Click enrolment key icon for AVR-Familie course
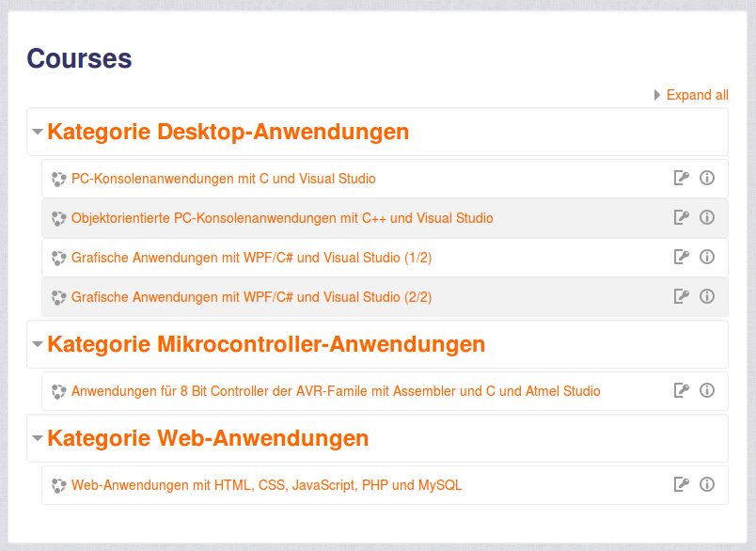This screenshot has height=551, width=756. click(x=682, y=390)
